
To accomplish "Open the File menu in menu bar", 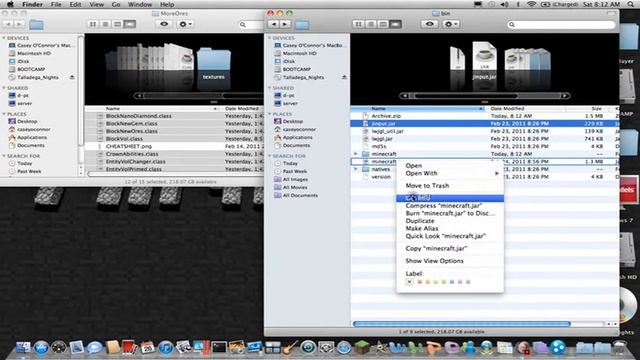I will tap(56, 4).
